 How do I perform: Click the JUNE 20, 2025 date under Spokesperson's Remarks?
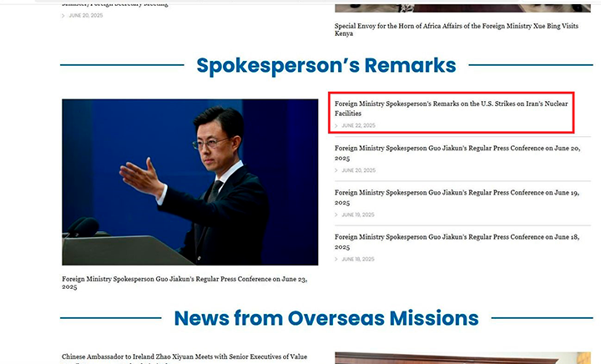coord(358,170)
